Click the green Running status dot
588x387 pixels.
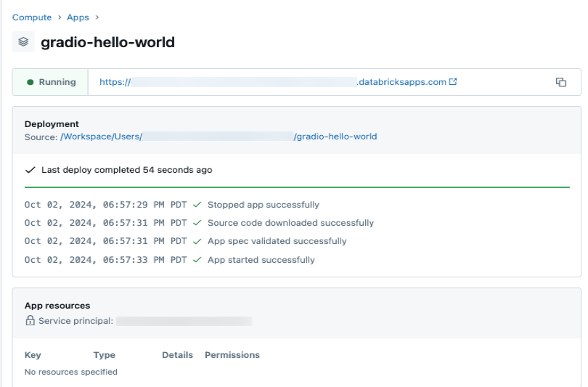30,83
